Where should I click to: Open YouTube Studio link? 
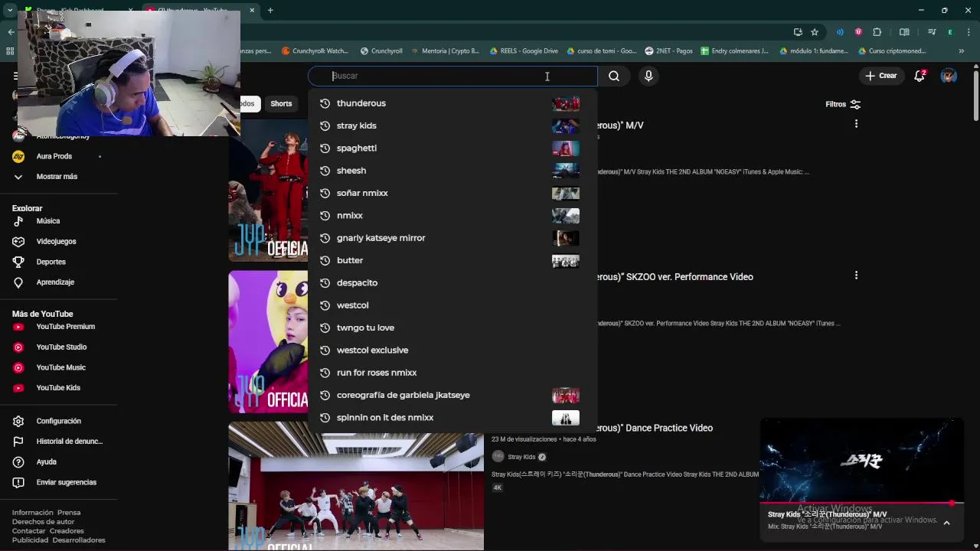[61, 347]
